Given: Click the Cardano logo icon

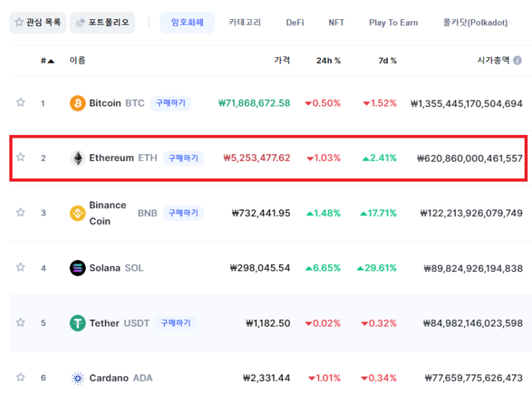Looking at the screenshot, I should click(x=77, y=378).
